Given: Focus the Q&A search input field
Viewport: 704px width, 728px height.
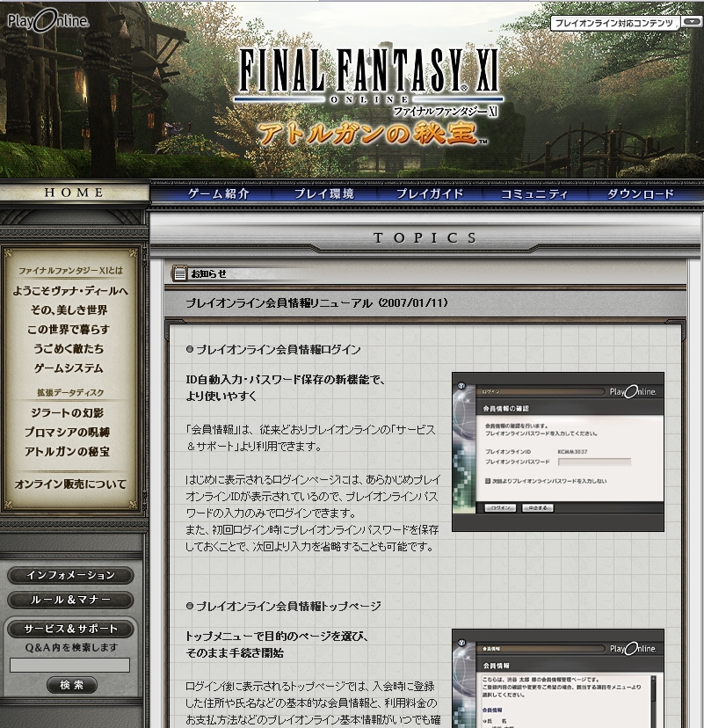Looking at the screenshot, I should coord(69,665).
